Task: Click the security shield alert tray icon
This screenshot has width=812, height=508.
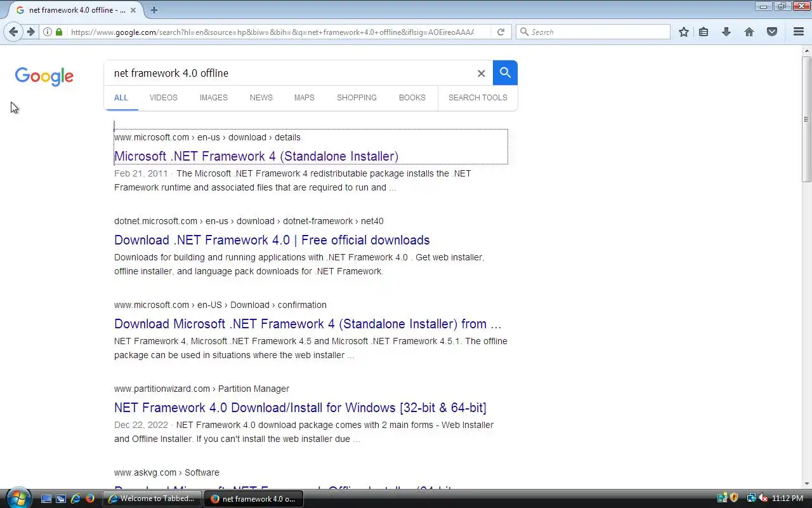Action: coord(734,498)
